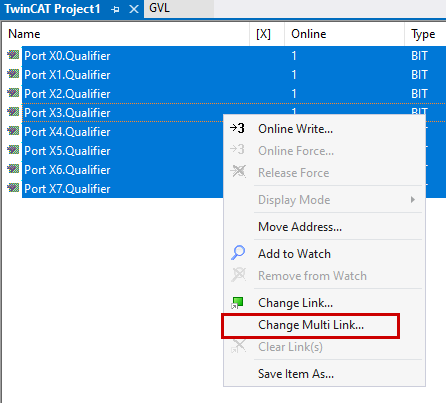Click the Port X7.Qualifier variable icon
Screen dimensions: 446x403
pyautogui.click(x=13, y=187)
